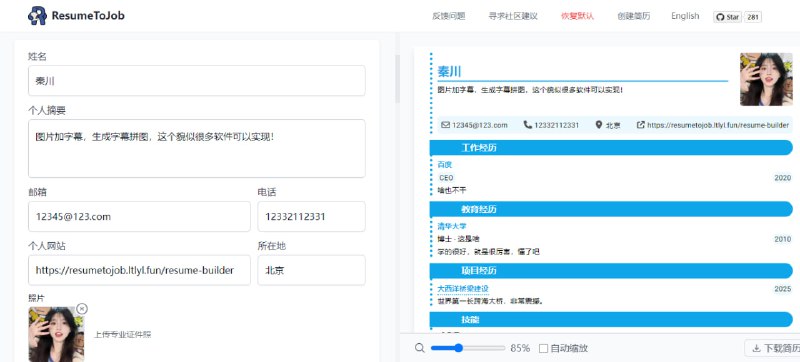
Task: Focus the 姓名 input field
Action: click(x=196, y=81)
